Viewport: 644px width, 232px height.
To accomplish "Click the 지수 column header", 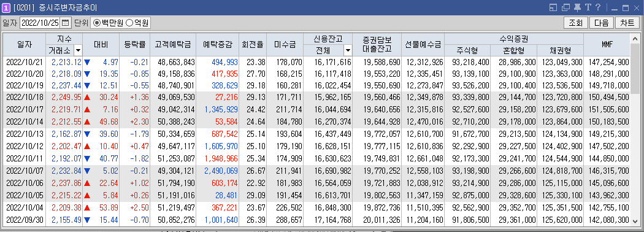I will pos(64,39).
